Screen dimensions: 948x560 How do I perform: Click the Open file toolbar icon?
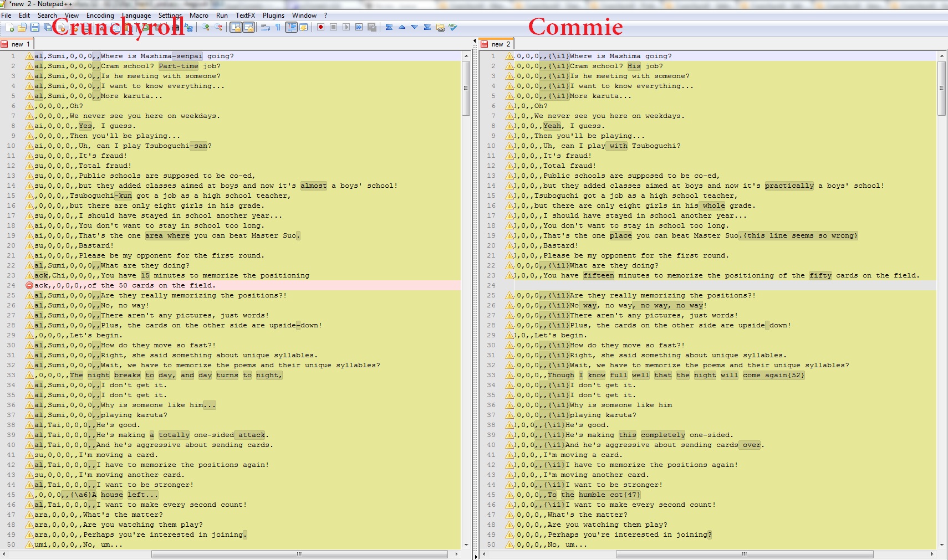click(x=22, y=27)
